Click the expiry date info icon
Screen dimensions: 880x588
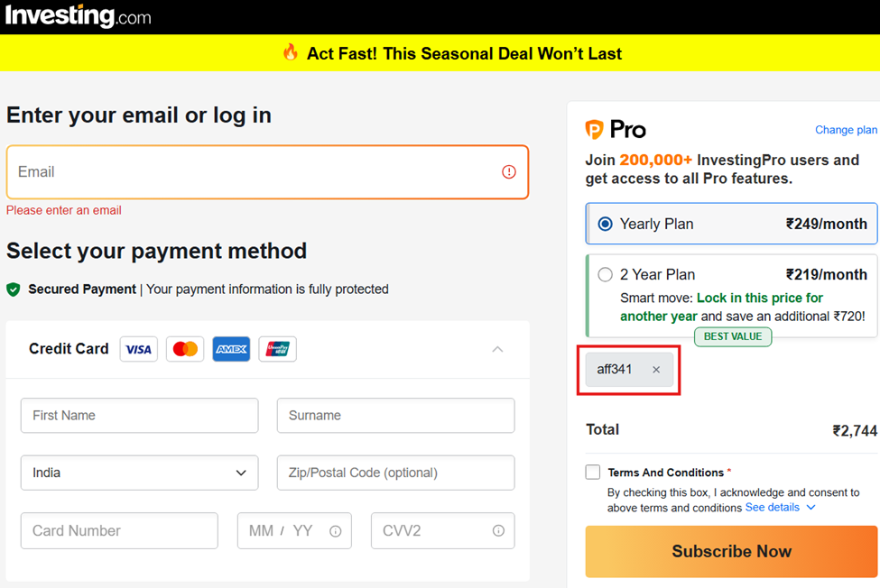coord(336,531)
